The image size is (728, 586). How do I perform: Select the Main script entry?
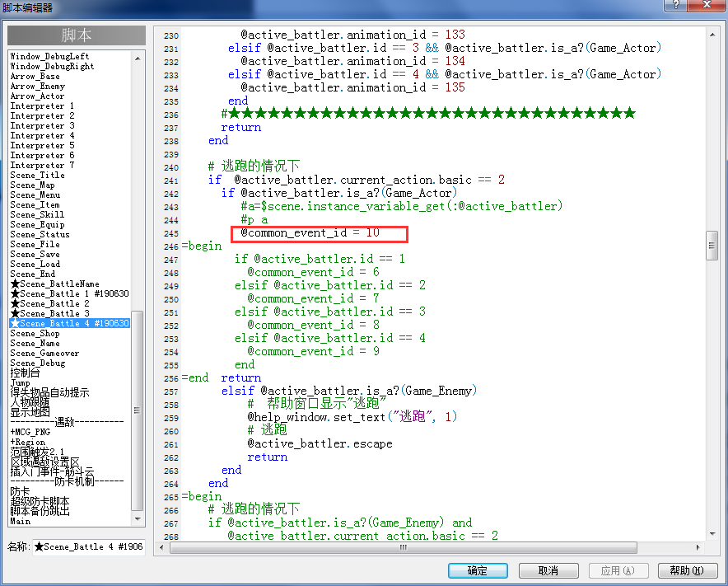tap(21, 521)
